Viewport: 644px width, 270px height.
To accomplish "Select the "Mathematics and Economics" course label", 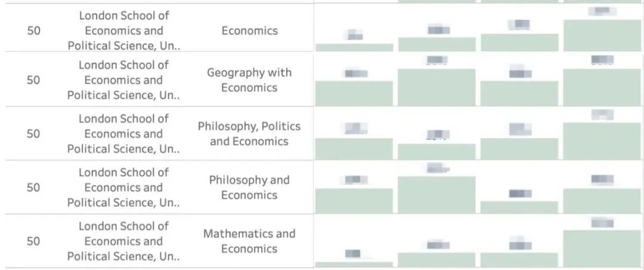I will (249, 241).
